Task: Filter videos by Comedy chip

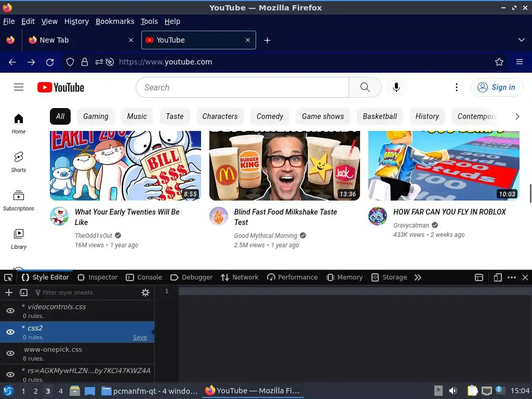Action: tap(270, 116)
